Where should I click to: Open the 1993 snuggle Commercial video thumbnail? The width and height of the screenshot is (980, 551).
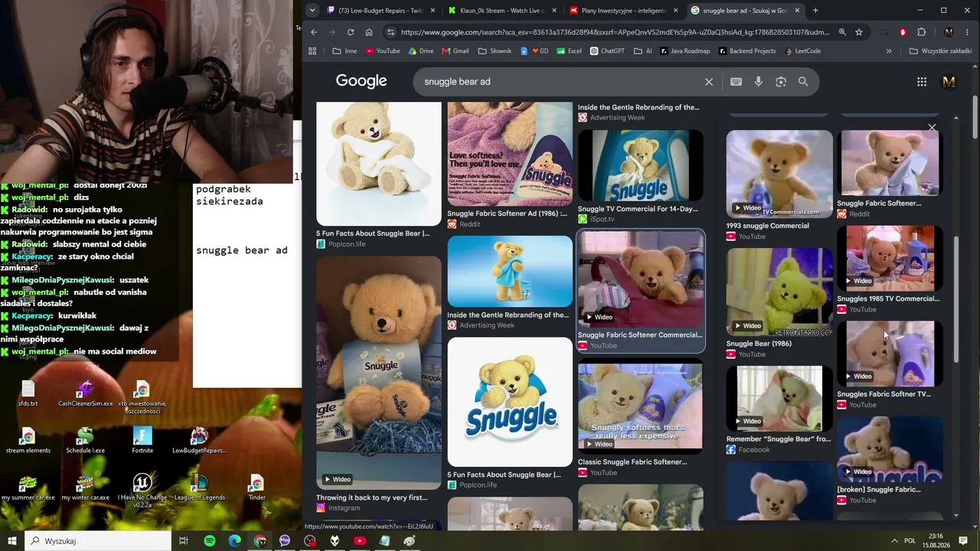[x=779, y=173]
